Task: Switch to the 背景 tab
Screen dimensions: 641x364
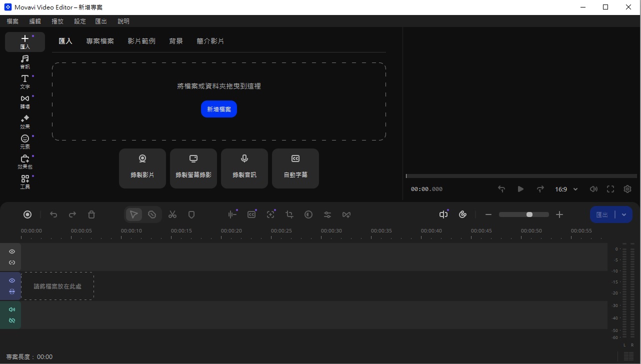Action: point(176,41)
